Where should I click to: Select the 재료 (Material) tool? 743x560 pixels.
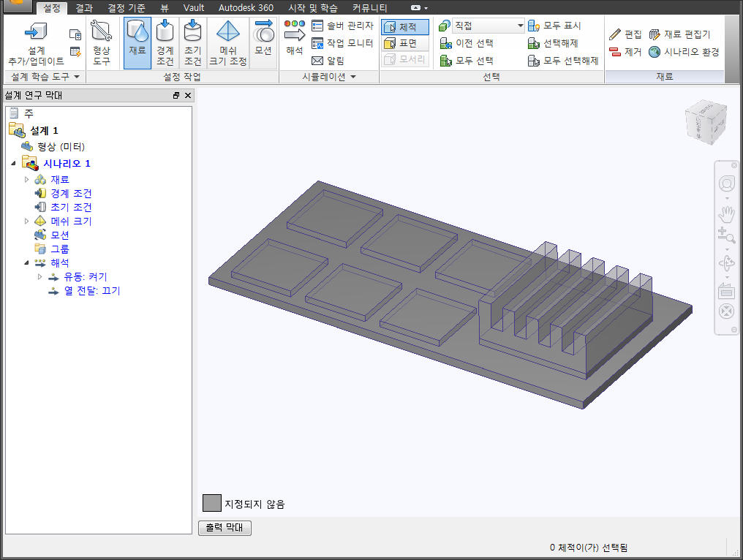(137, 42)
